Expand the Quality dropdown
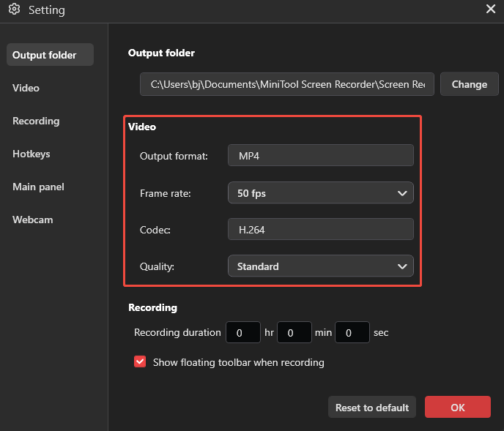The height and width of the screenshot is (431, 504). coord(320,266)
